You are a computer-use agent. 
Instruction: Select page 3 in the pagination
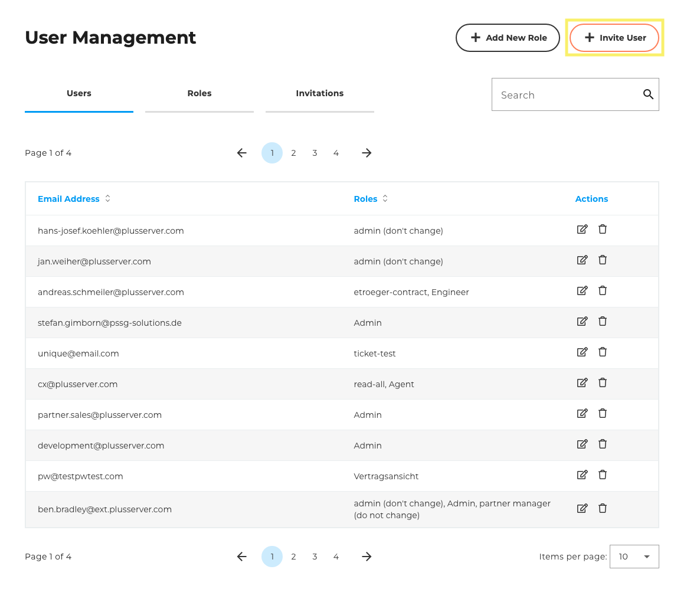point(315,153)
